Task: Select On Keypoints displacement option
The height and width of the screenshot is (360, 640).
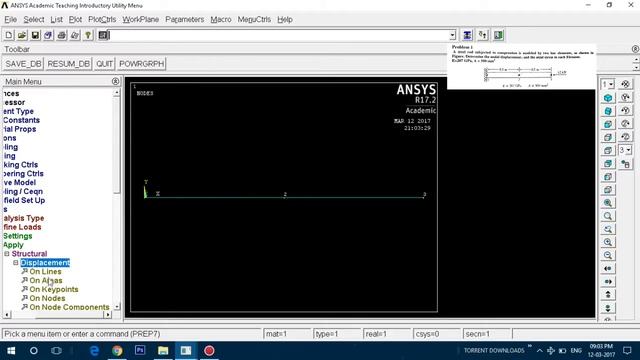Action: tap(54, 289)
